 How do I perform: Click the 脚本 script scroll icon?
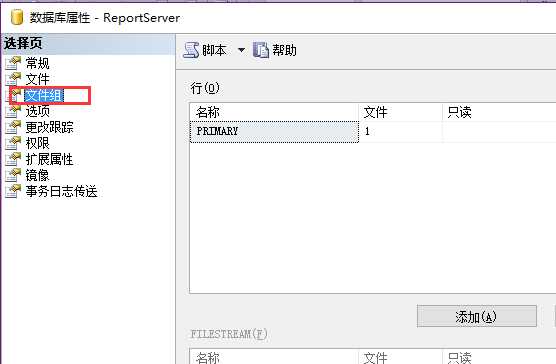pos(191,50)
